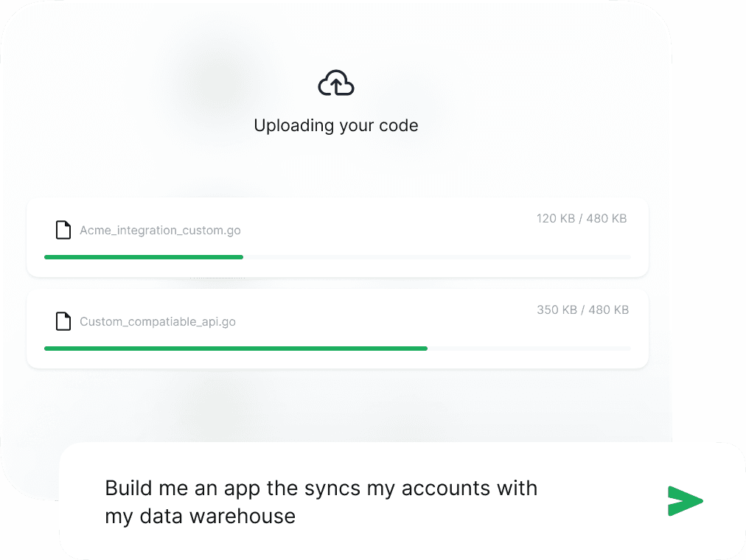The width and height of the screenshot is (746, 560).
Task: Click the second file's progress bar
Action: pyautogui.click(x=336, y=348)
